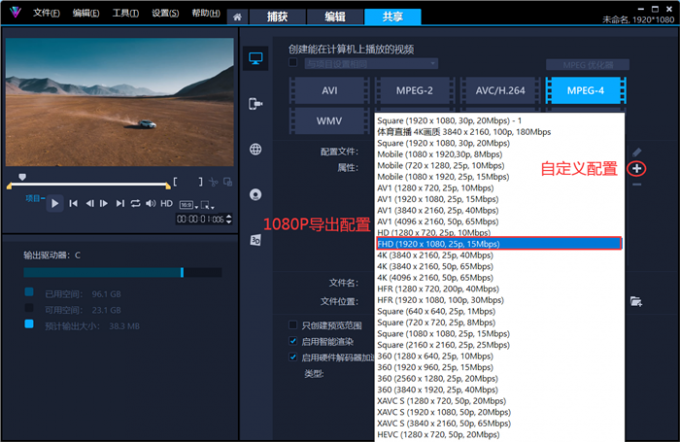Click the plus icon to add custom profile
680x442 pixels.
point(636,169)
